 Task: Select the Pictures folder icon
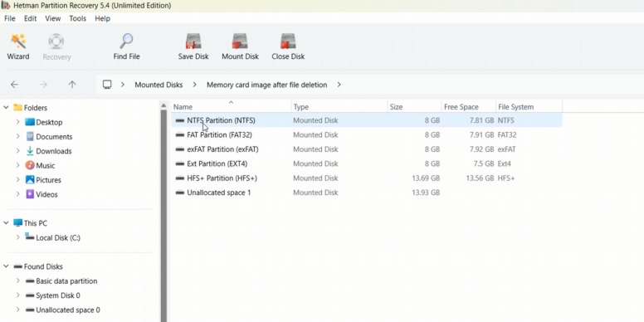click(x=30, y=179)
